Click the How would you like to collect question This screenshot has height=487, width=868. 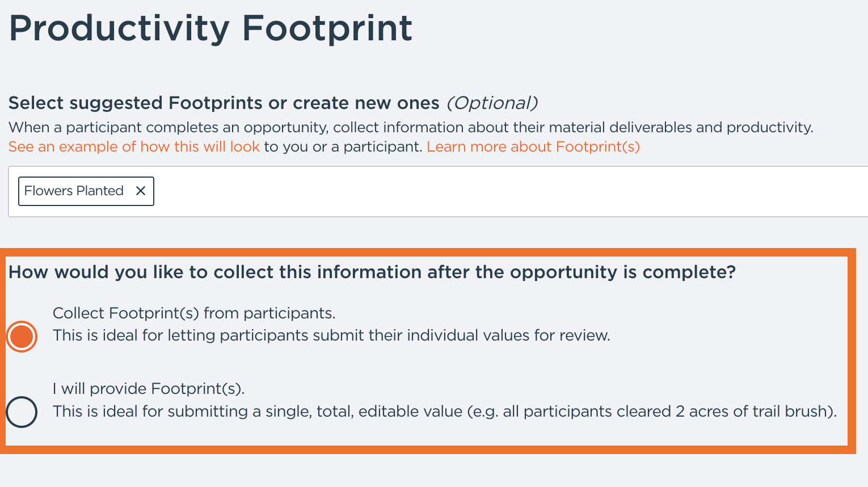point(372,272)
